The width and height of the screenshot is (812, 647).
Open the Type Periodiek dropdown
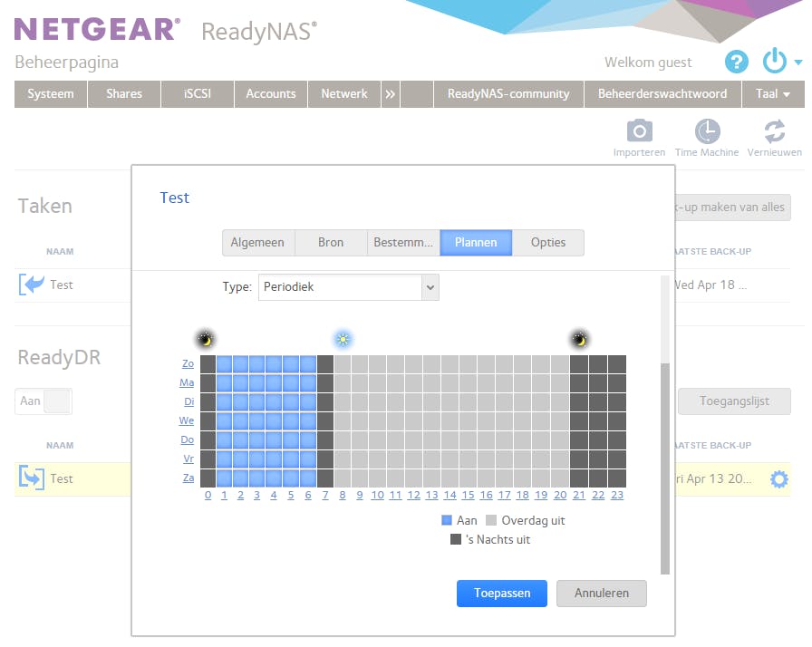point(349,286)
